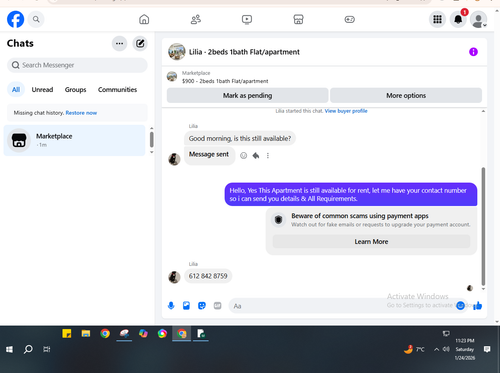Open more menu for 'Message sent' message
This screenshot has height=373, width=500.
point(268,155)
